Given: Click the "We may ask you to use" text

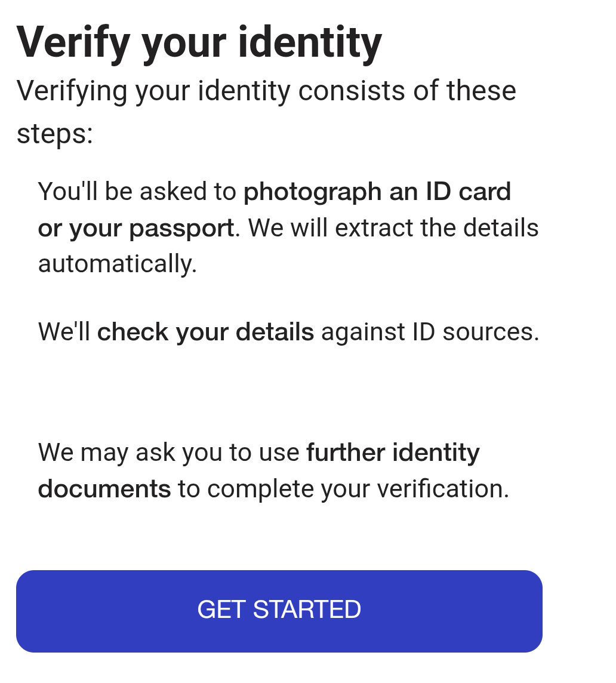Looking at the screenshot, I should (x=168, y=453).
